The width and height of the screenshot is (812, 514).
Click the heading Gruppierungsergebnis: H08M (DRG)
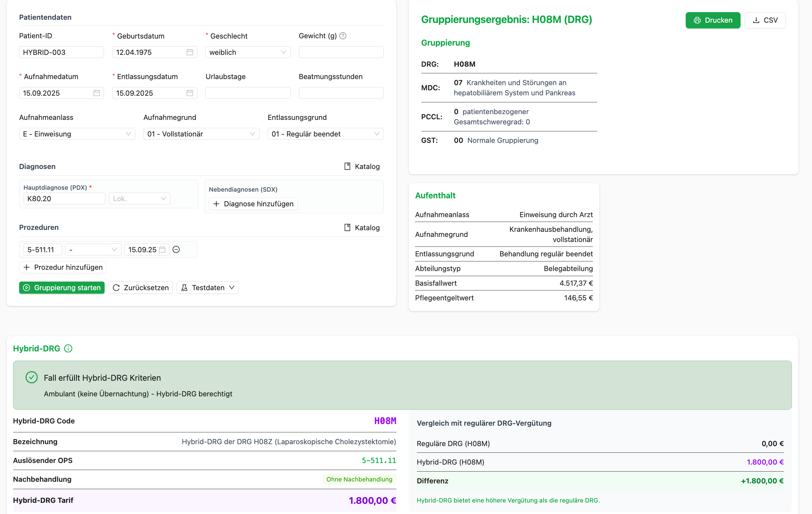tap(506, 19)
